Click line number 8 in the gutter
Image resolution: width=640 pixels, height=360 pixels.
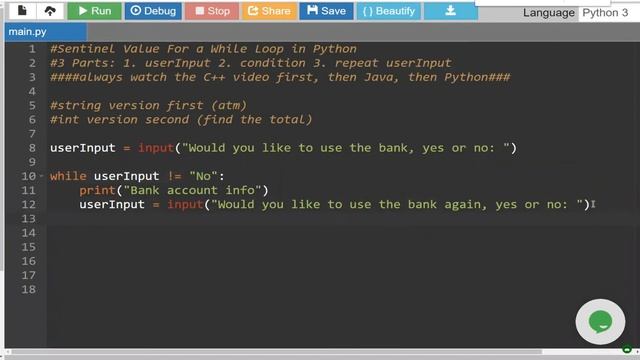tap(32, 148)
